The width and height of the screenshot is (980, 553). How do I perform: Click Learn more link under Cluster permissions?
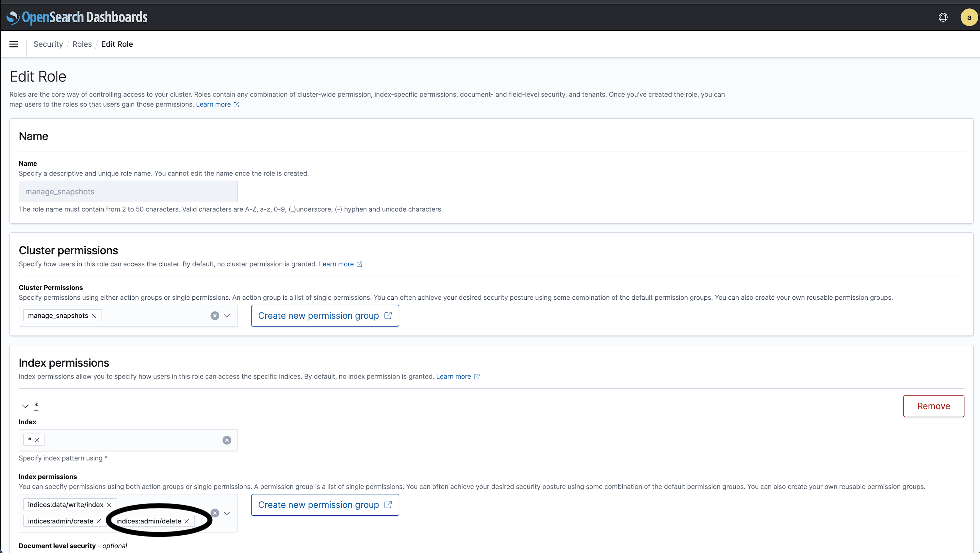point(336,264)
